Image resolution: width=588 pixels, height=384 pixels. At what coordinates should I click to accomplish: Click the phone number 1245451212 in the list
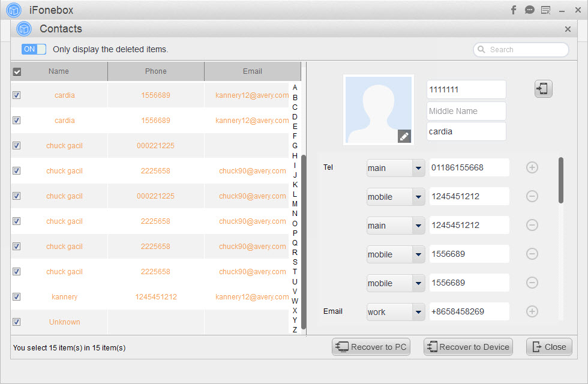156,296
